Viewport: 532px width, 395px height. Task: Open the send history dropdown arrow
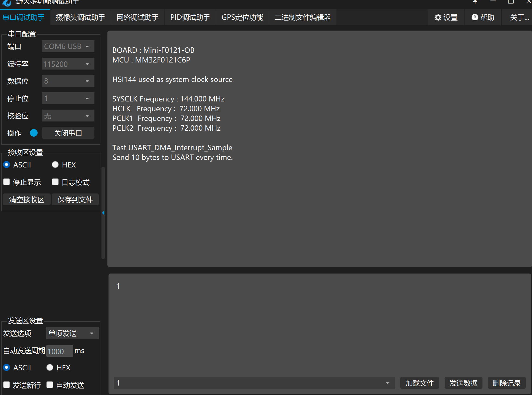tap(387, 383)
